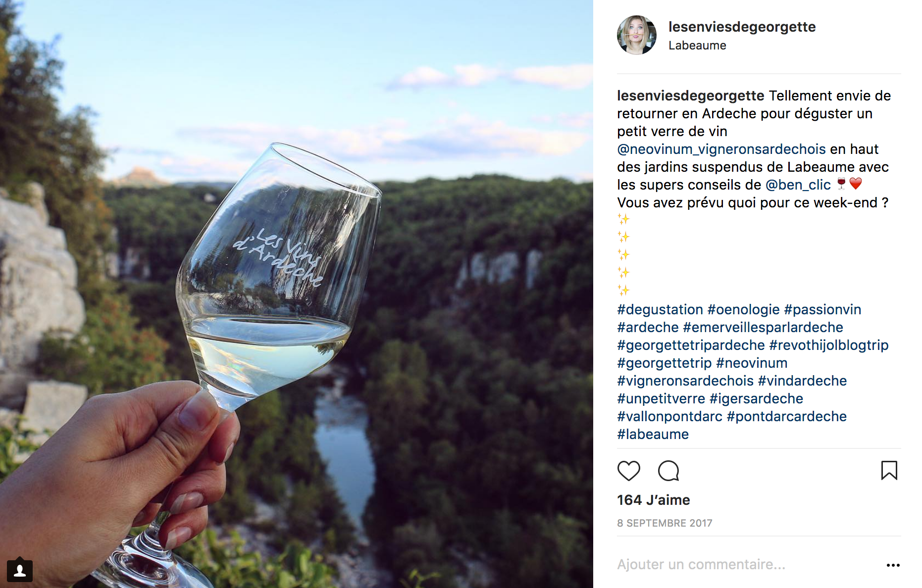Save the post with the bookmark icon
Image resolution: width=922 pixels, height=588 pixels.
pyautogui.click(x=889, y=471)
